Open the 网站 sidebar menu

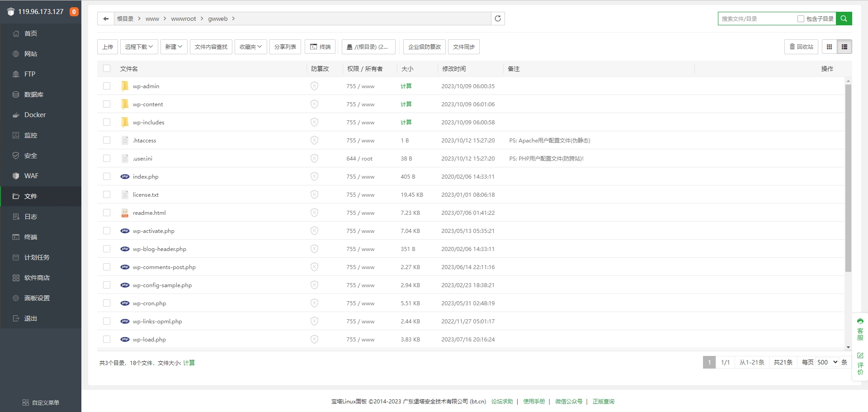coord(41,54)
